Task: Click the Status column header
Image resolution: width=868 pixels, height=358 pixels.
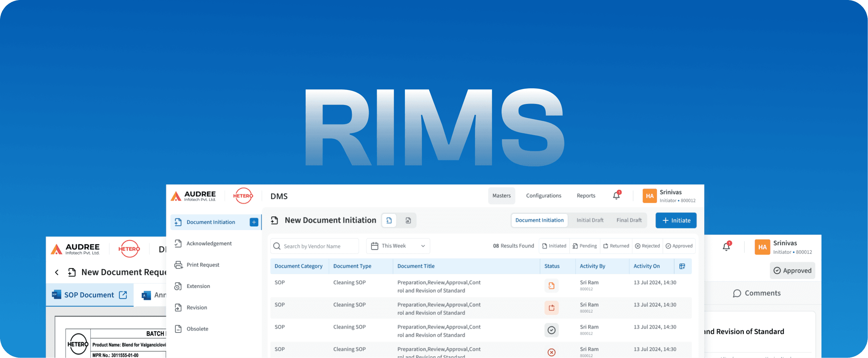Action: click(x=552, y=266)
